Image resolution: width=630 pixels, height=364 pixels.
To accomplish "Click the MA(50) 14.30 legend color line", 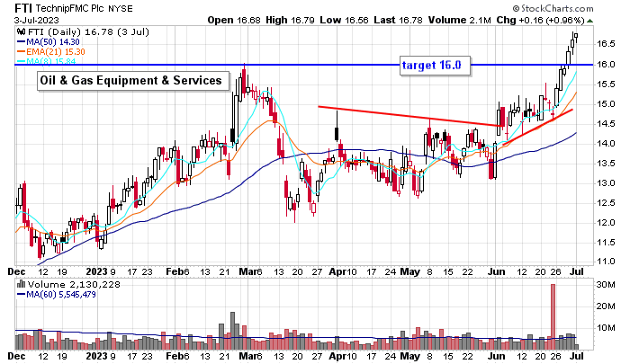I will (x=21, y=41).
